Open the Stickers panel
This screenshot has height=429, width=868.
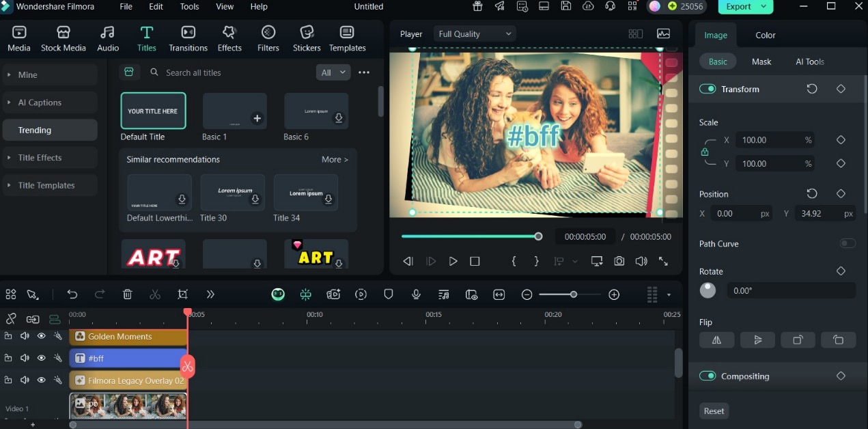[x=307, y=39]
